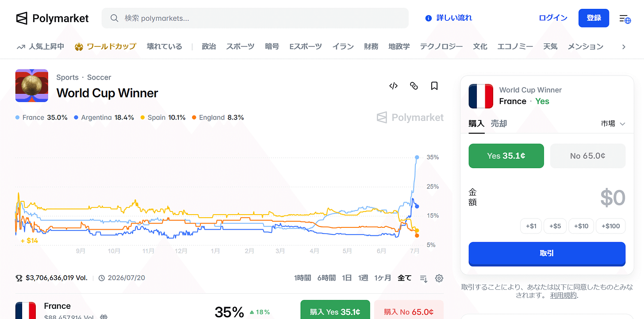Image resolution: width=644 pixels, height=319 pixels.
Task: Click the info icon beside 詳しい流れ
Action: (x=428, y=18)
